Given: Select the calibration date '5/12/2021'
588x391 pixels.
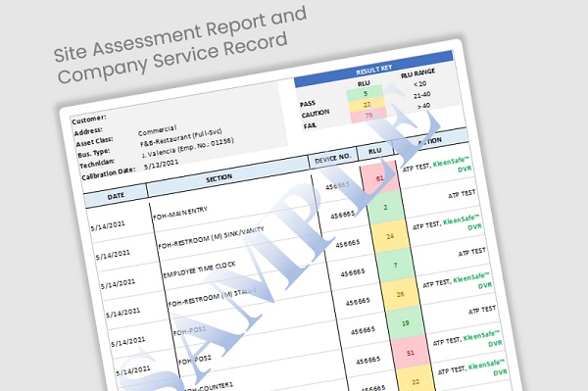Looking at the screenshot, I should coord(162,165).
